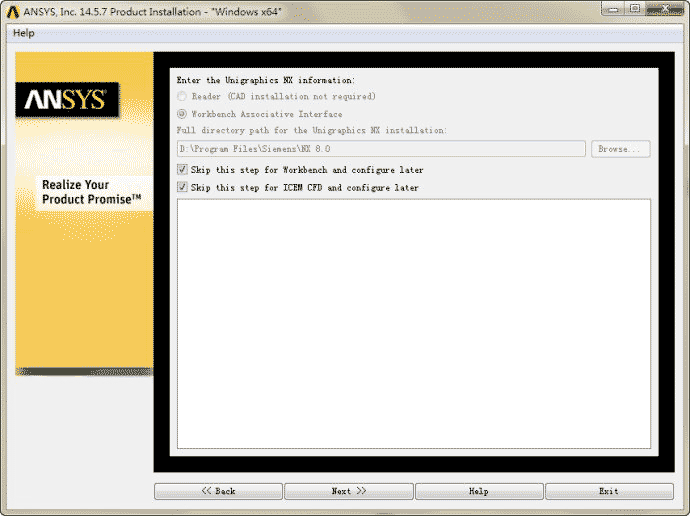The width and height of the screenshot is (690, 516).
Task: Maximize the installer window
Action: (x=635, y=9)
